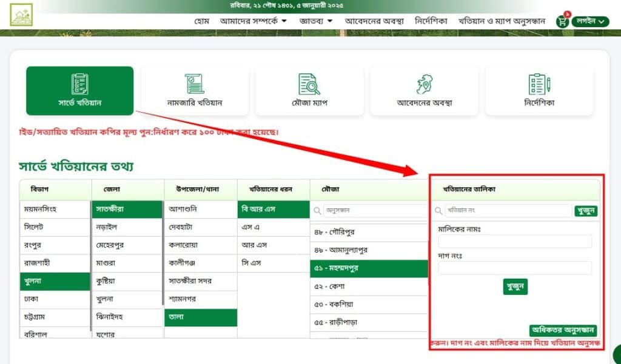621x364 pixels.
Task: Click the magnifier icon in the মৌজা search
Action: pos(318,211)
